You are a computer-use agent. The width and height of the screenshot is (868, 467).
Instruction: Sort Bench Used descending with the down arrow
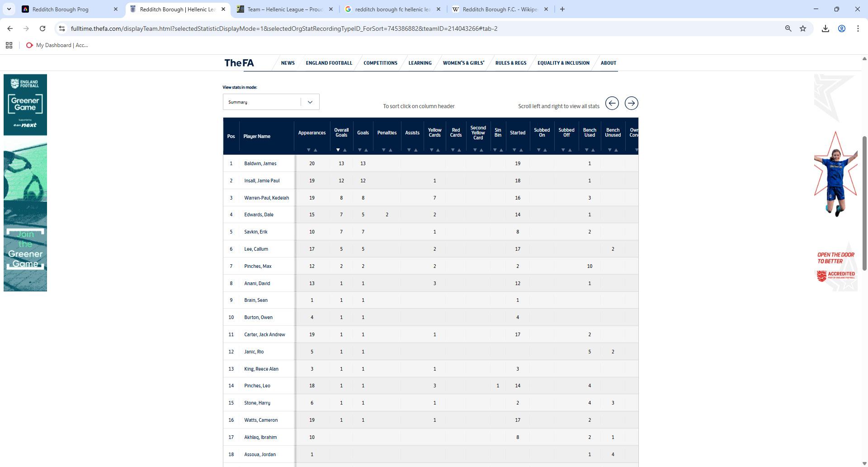[x=586, y=150]
